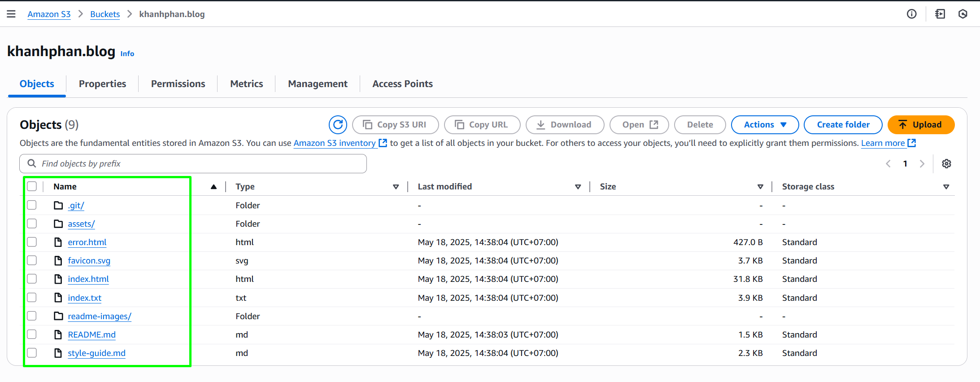Click file icon next to error.html
Image resolution: width=980 pixels, height=382 pixels.
pos(58,242)
